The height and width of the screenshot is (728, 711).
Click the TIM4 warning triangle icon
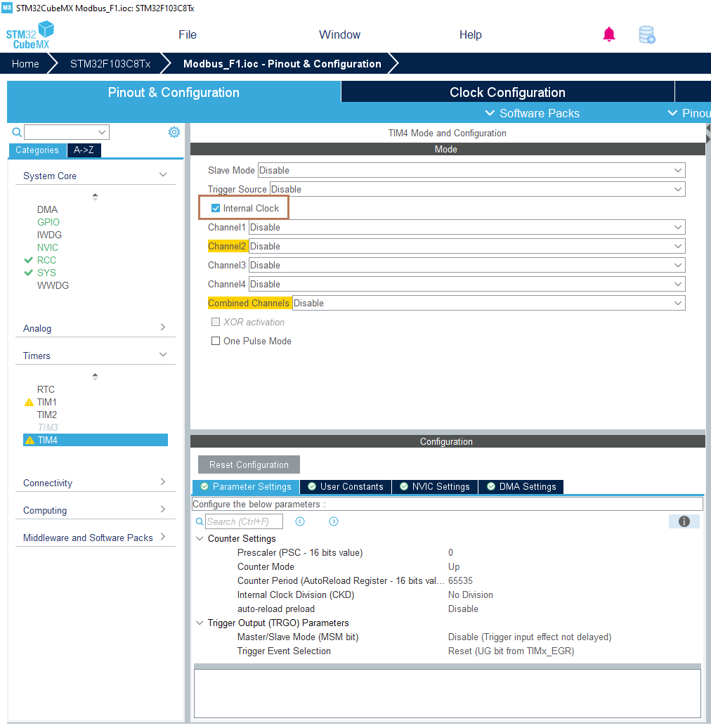[30, 440]
